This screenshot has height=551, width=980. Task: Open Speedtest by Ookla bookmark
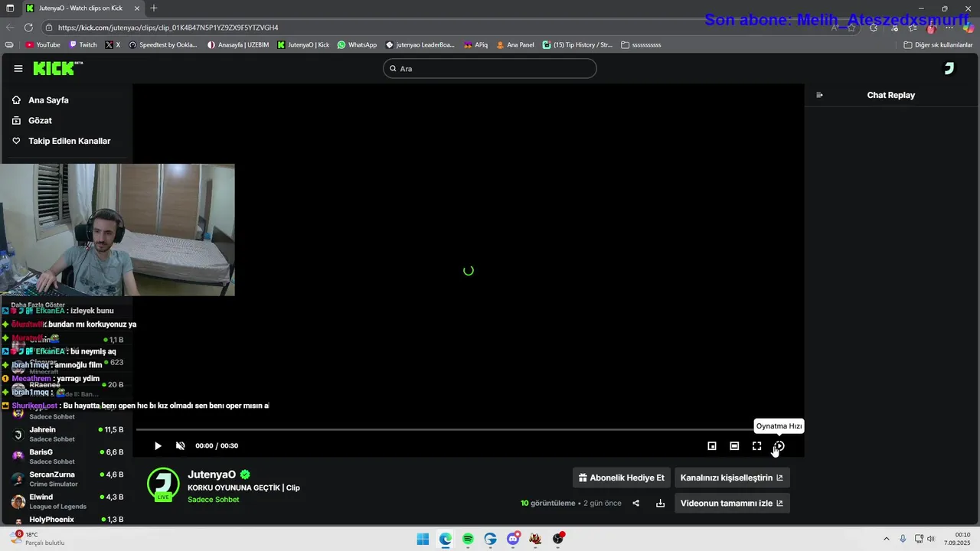coord(163,45)
